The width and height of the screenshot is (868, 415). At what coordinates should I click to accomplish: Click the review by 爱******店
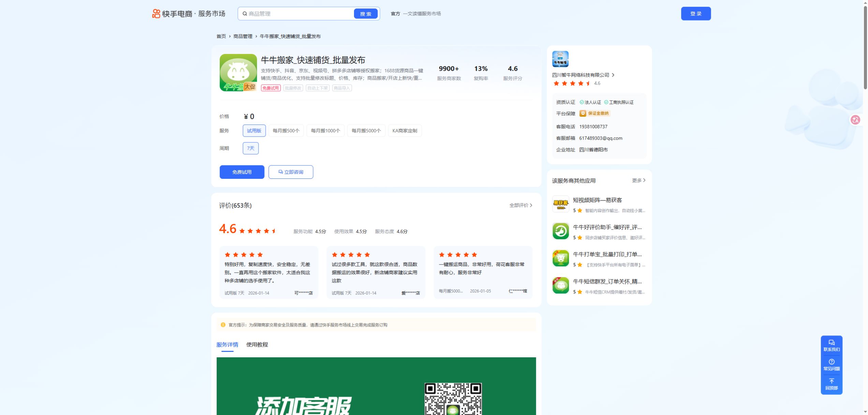click(376, 272)
